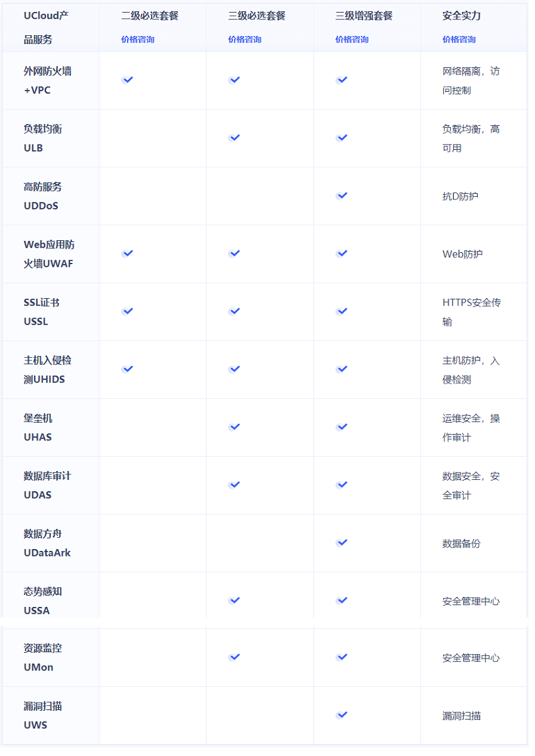Click the 数据方舟 UDataArk checkmark
The image size is (535, 756).
(x=342, y=543)
